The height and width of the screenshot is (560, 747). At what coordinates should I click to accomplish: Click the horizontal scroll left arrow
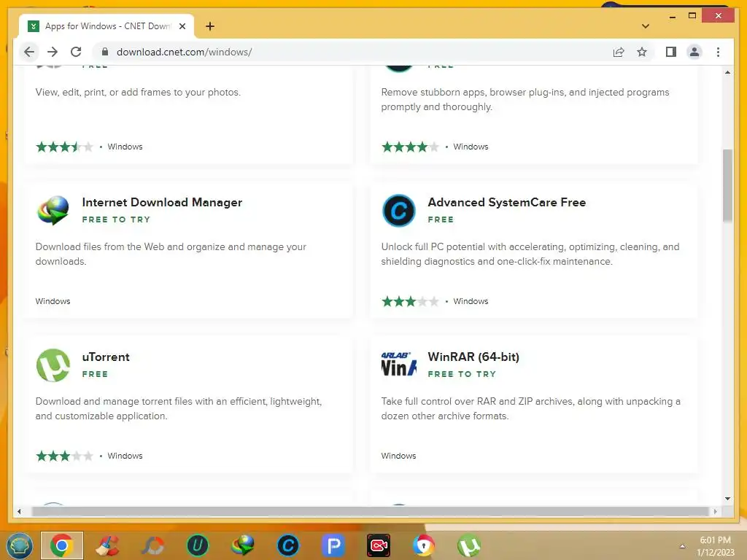19,511
